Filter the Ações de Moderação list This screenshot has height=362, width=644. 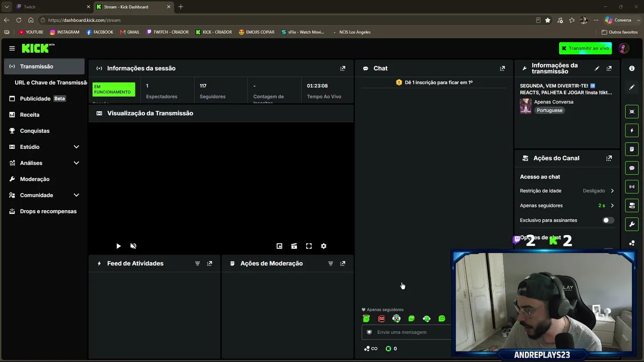point(331,263)
